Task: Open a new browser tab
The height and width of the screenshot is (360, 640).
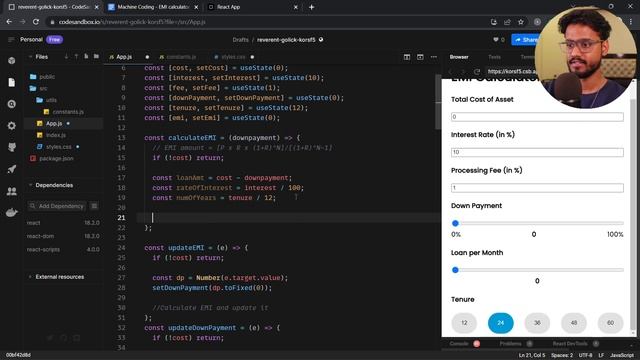Action: coord(311,7)
